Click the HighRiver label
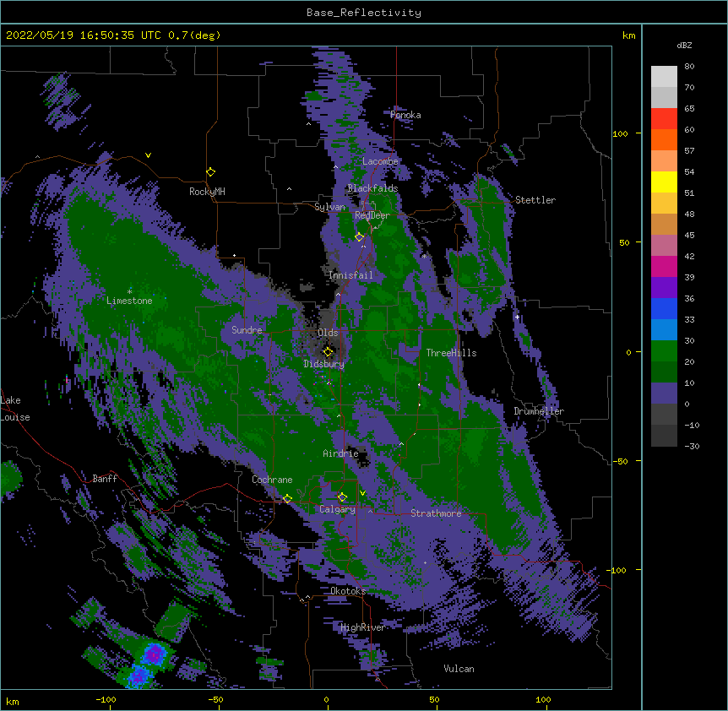This screenshot has height=711, width=728. click(x=362, y=627)
